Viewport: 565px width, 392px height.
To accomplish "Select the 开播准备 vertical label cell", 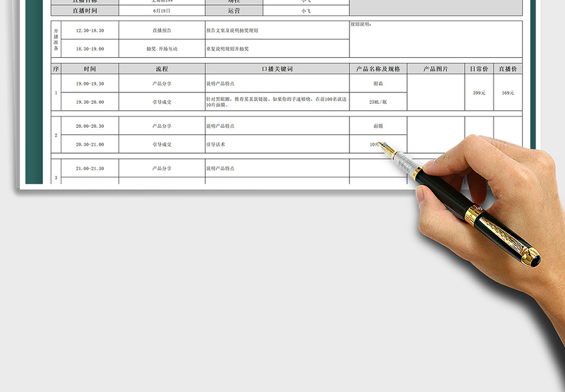I will (56, 40).
